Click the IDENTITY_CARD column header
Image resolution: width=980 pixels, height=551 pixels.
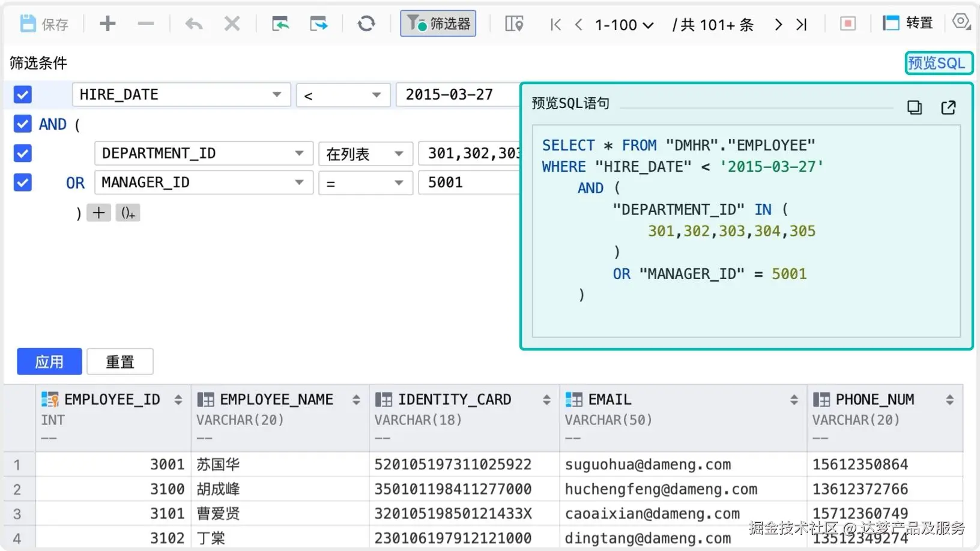pos(464,418)
